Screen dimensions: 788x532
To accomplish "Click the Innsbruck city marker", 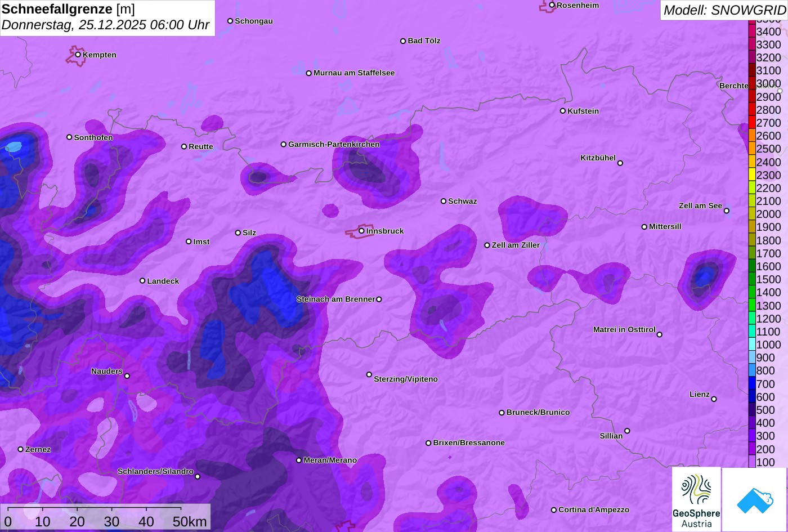I will tap(361, 231).
